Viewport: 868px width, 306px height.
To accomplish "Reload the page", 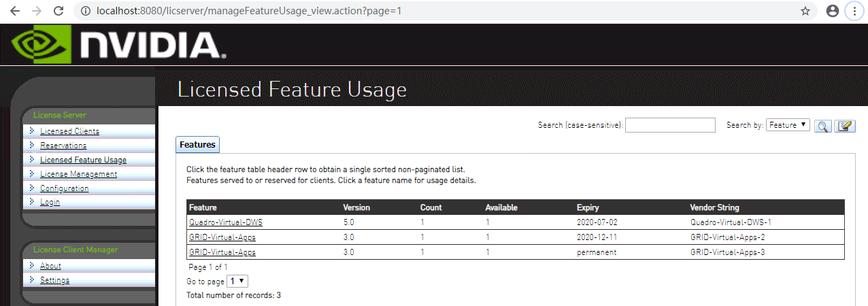I will click(59, 11).
